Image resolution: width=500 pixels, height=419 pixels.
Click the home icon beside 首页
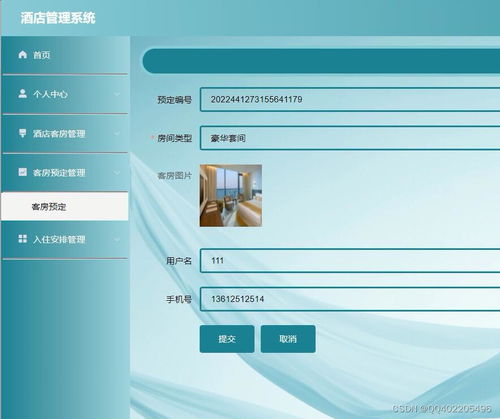coord(23,54)
